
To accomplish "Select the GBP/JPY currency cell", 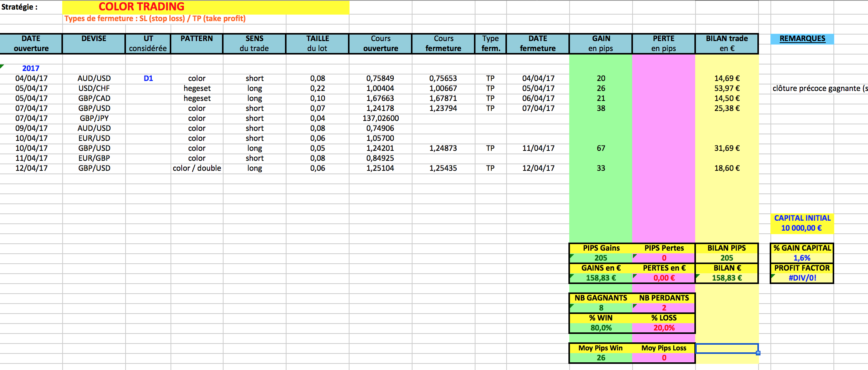I will click(x=94, y=118).
